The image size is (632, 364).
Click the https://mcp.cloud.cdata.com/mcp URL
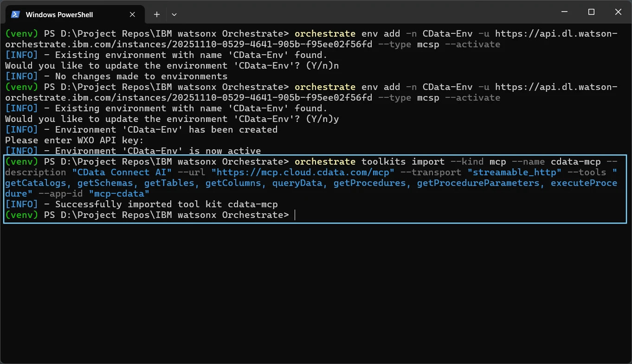[x=303, y=172]
